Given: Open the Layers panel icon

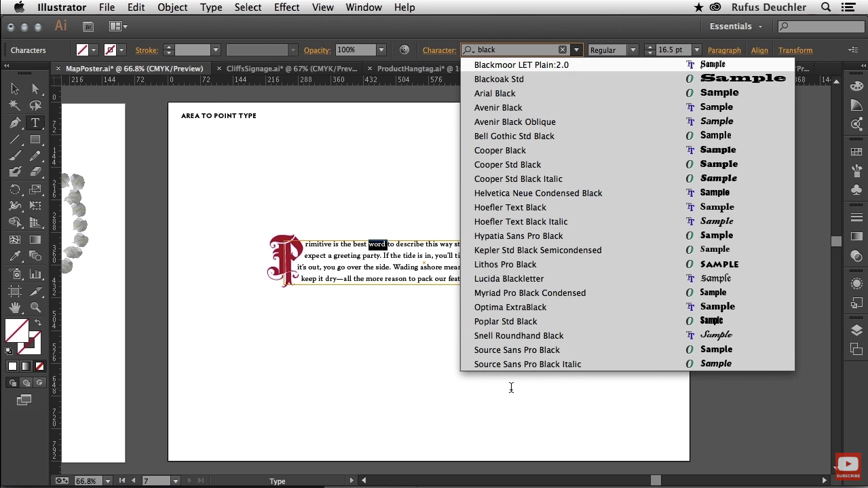Looking at the screenshot, I should click(x=856, y=331).
